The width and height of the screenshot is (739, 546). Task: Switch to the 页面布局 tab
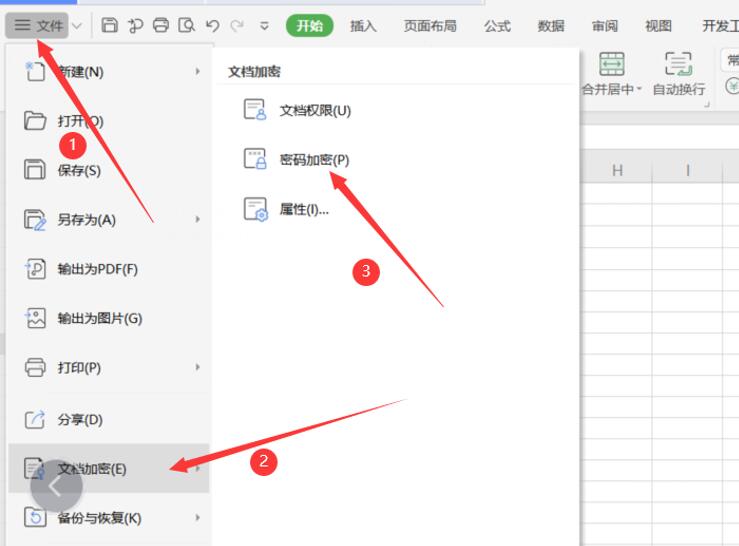coord(430,26)
